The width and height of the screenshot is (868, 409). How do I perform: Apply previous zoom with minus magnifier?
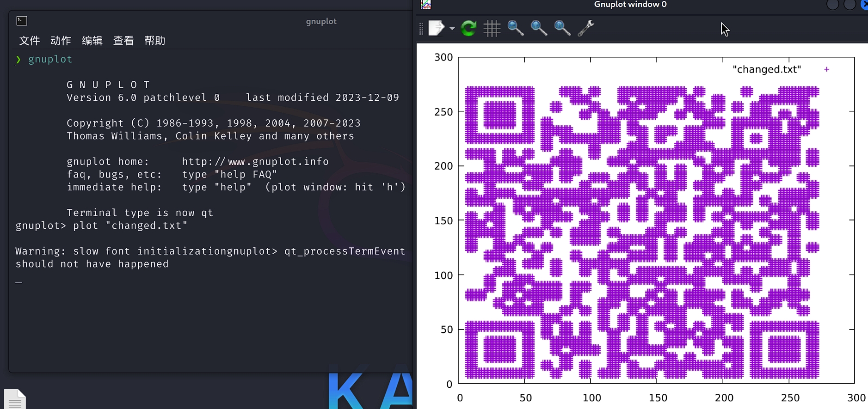pos(515,28)
